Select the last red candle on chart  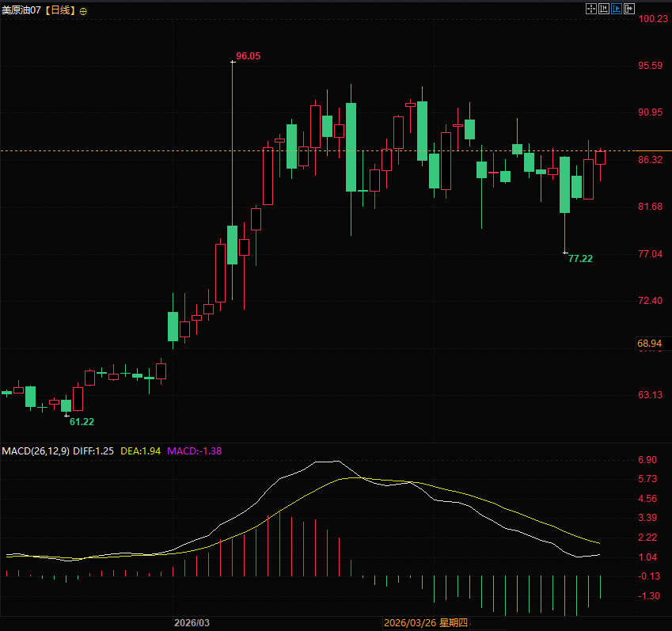point(600,158)
